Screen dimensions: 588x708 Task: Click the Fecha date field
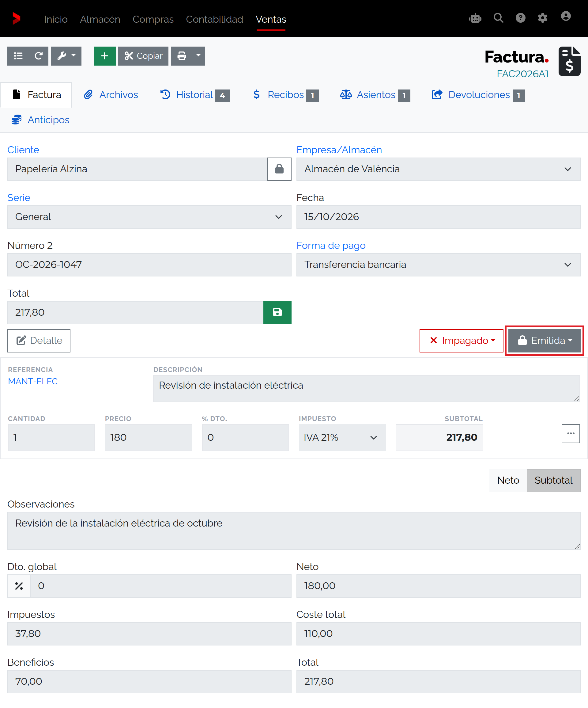(x=438, y=217)
